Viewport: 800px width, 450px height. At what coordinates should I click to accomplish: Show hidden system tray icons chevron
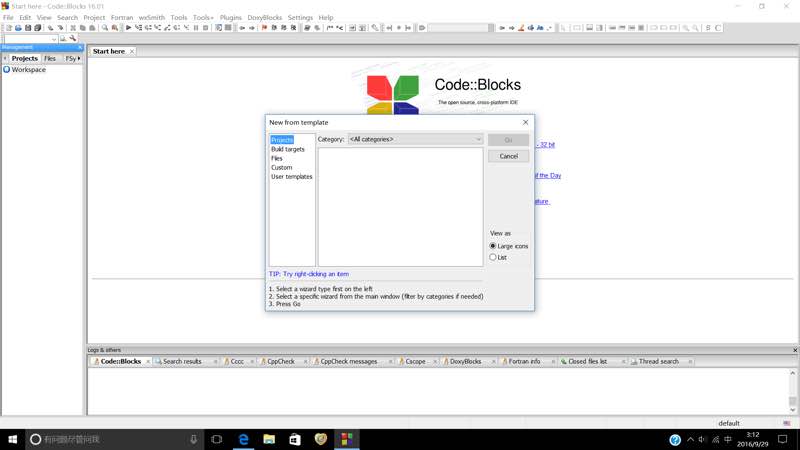[690, 439]
